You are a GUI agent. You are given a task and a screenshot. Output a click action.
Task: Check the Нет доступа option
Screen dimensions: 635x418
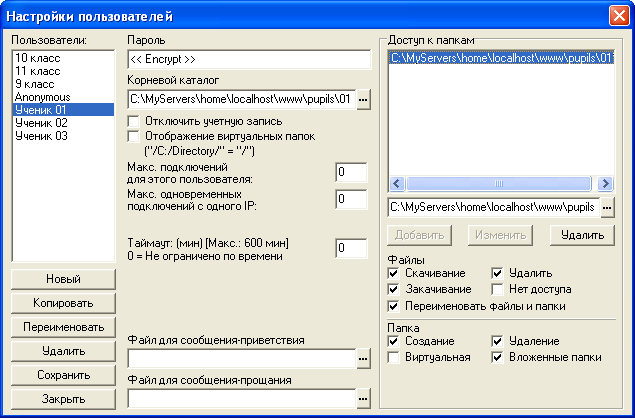(x=497, y=290)
